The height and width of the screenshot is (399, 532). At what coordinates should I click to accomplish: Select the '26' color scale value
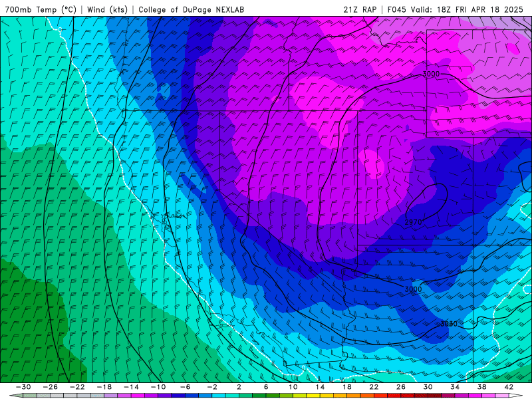pyautogui.click(x=401, y=387)
